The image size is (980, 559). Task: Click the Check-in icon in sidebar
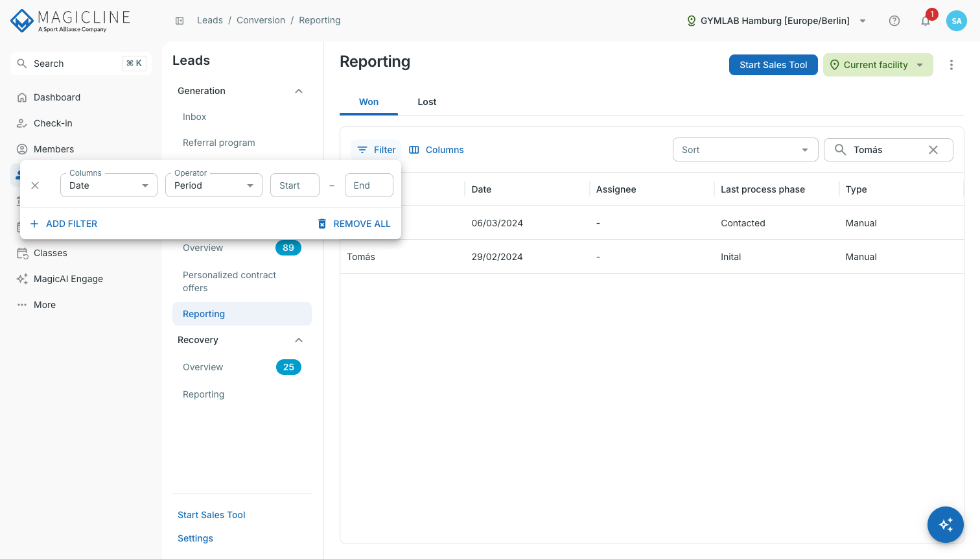click(x=22, y=123)
